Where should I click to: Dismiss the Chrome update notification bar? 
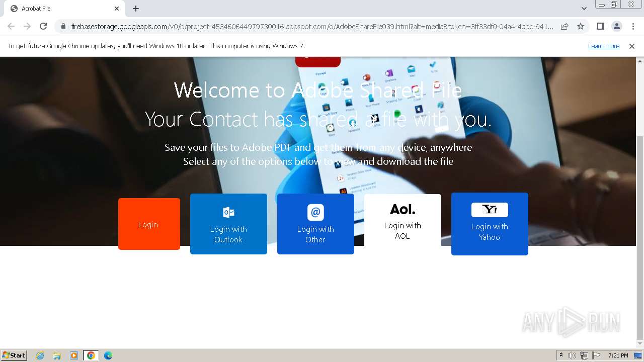[x=632, y=46]
